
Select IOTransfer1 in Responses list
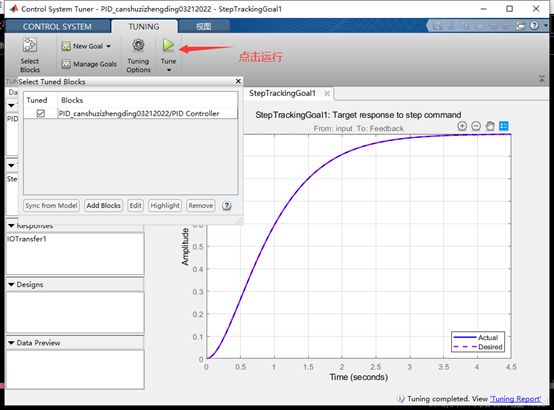[x=27, y=239]
